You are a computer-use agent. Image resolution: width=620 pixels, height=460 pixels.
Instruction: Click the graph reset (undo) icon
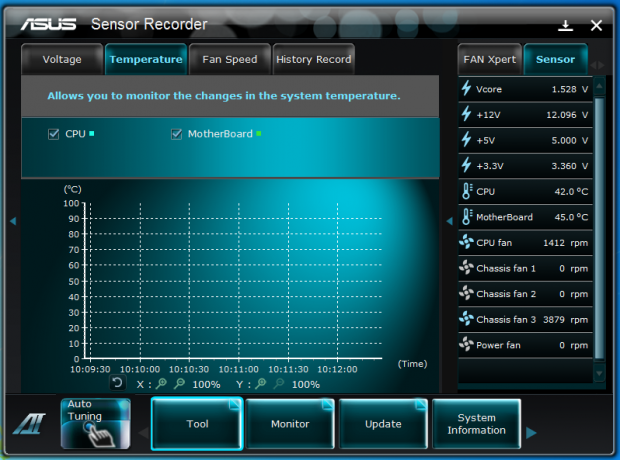point(117,383)
